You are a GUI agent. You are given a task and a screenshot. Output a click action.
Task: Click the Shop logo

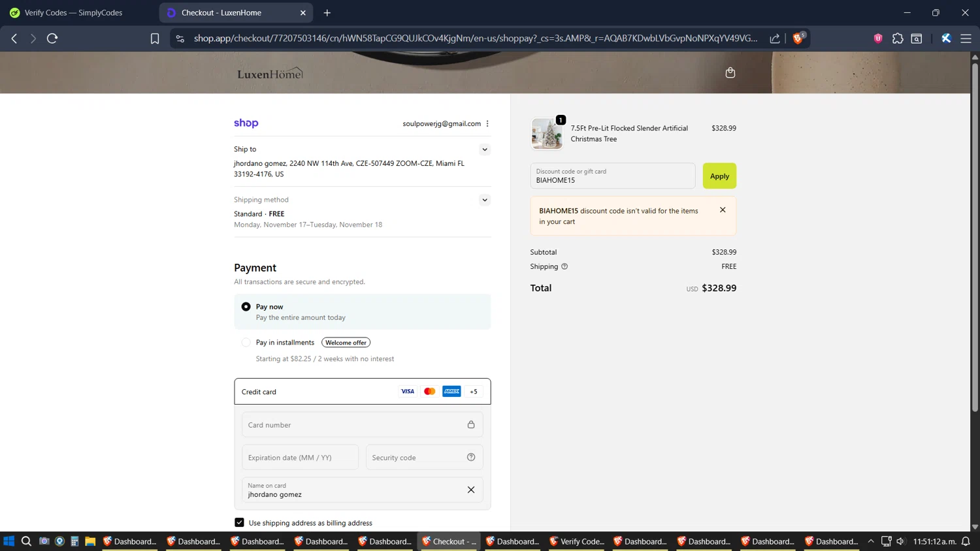246,123
